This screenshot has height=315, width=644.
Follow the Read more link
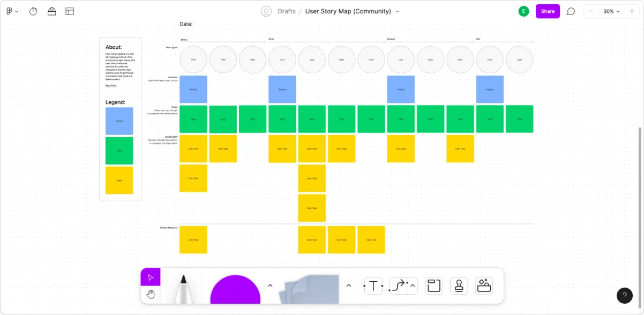[x=110, y=86]
